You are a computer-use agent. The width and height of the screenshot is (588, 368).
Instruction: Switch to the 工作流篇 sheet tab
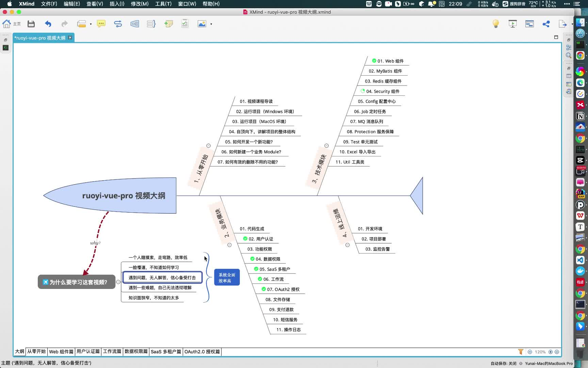coord(112,352)
